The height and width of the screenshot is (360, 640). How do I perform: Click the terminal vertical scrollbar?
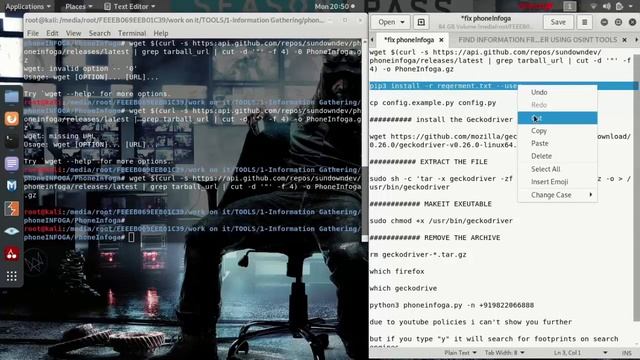[x=364, y=199]
